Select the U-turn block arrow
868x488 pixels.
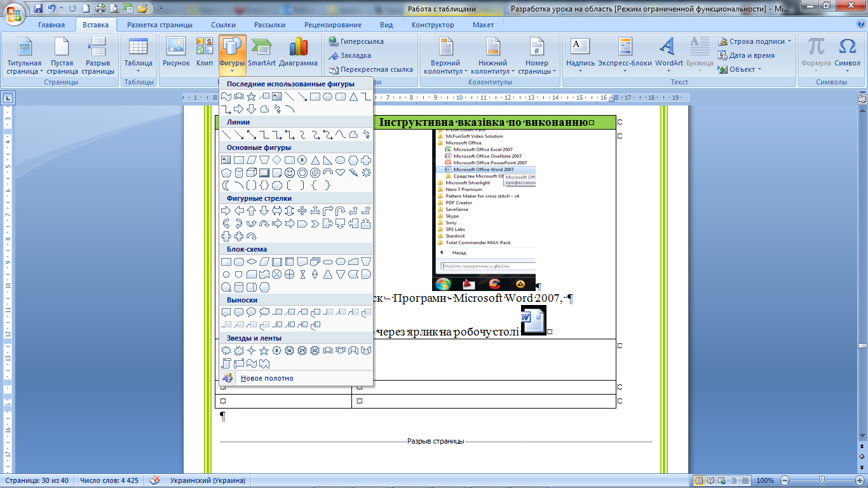[340, 211]
